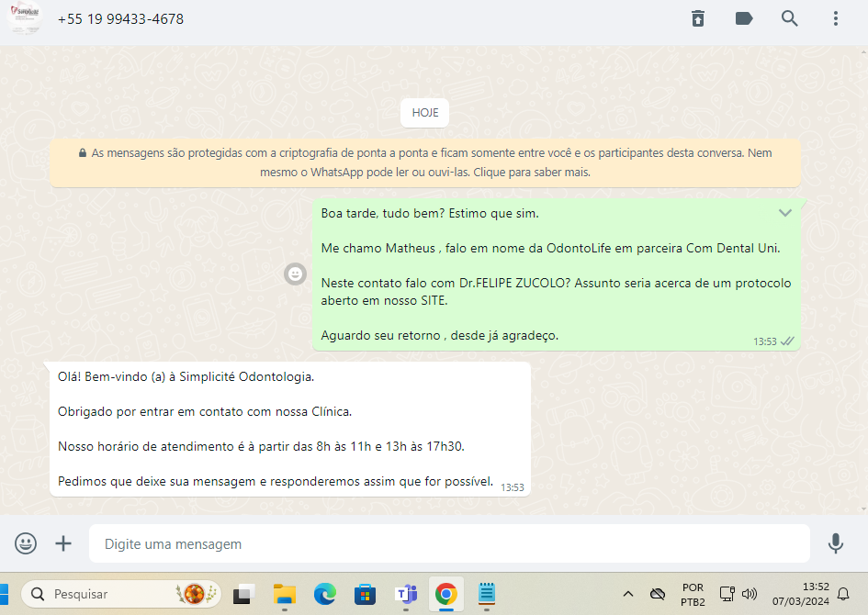The height and width of the screenshot is (615, 868).
Task: Open the end-to-end encryption notice
Action: pyautogui.click(x=425, y=162)
